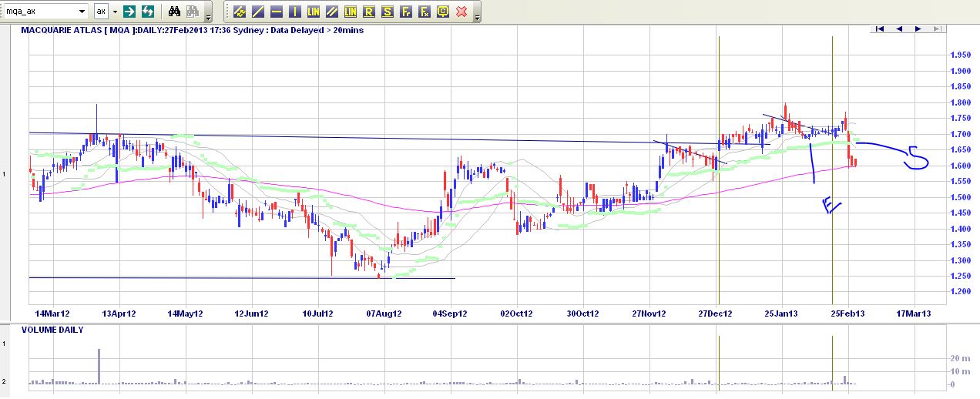Click the green right-arrow go icon
The height and width of the screenshot is (399, 980).
pos(129,12)
